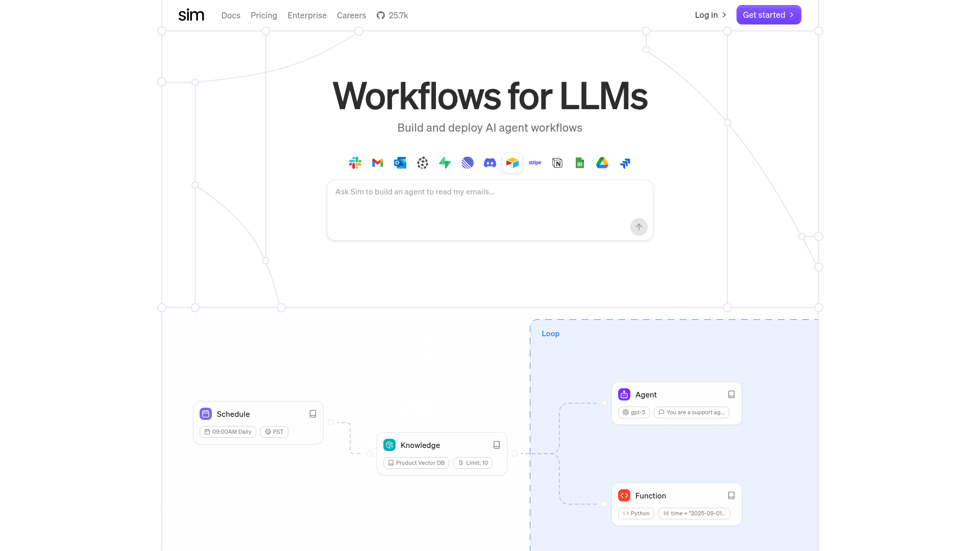Open GitHub repository with 25.7k stars
This screenshot has width=980, height=551.
[393, 15]
